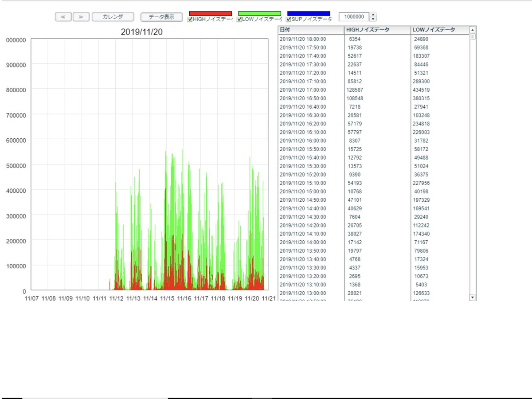Click LOW value 226003
The image size is (532, 399).
click(421, 132)
